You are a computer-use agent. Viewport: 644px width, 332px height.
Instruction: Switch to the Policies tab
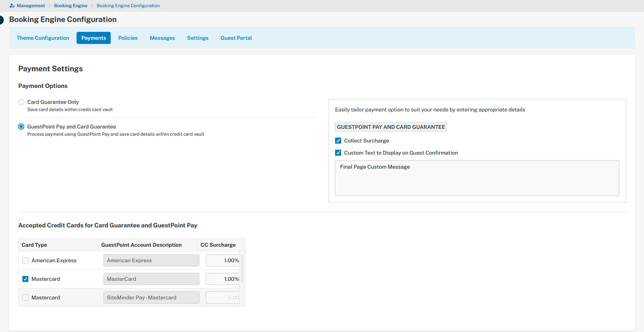coord(128,38)
